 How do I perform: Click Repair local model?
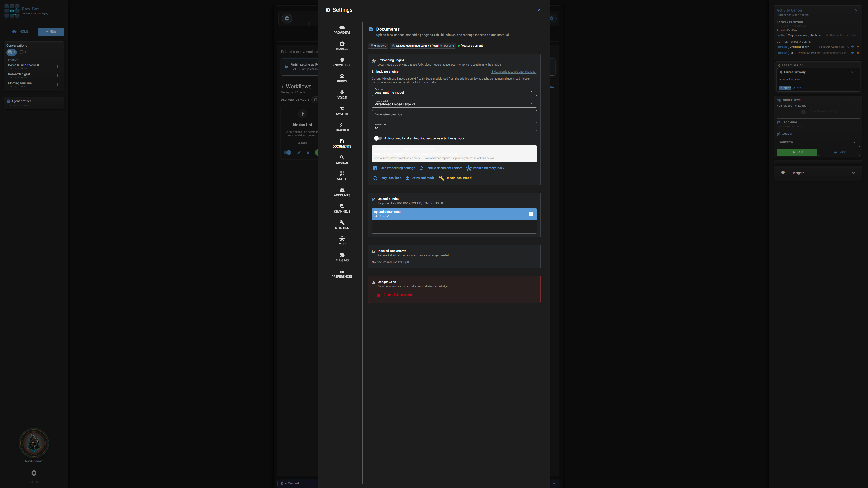[455, 178]
